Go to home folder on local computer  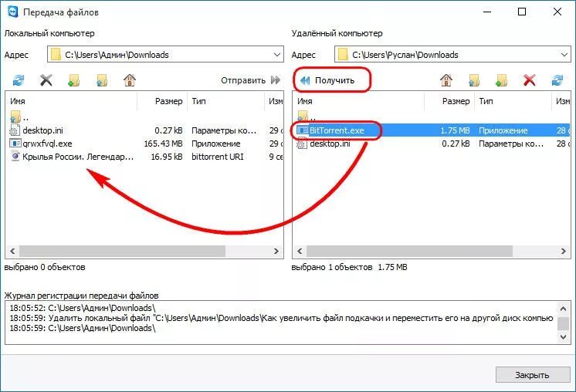tap(130, 80)
